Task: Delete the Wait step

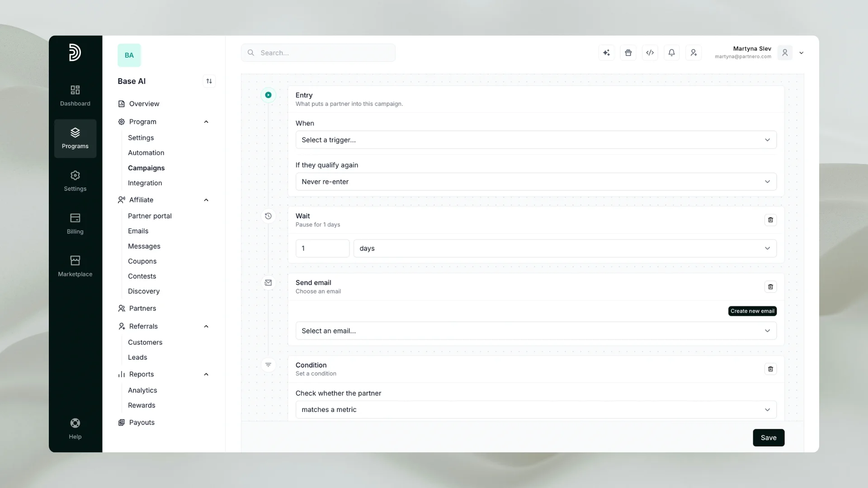Action: [770, 220]
